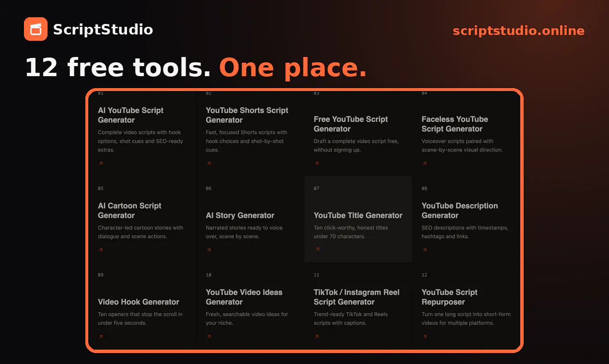This screenshot has width=609, height=364.
Task: Click the text 'Fast, focused Shorts scripts with'
Action: pos(246,132)
